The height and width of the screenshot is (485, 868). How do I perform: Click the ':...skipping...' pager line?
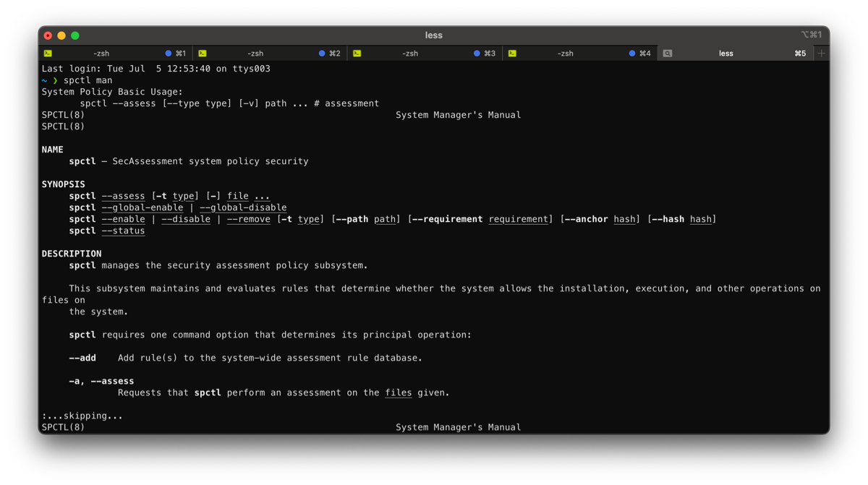(x=82, y=416)
